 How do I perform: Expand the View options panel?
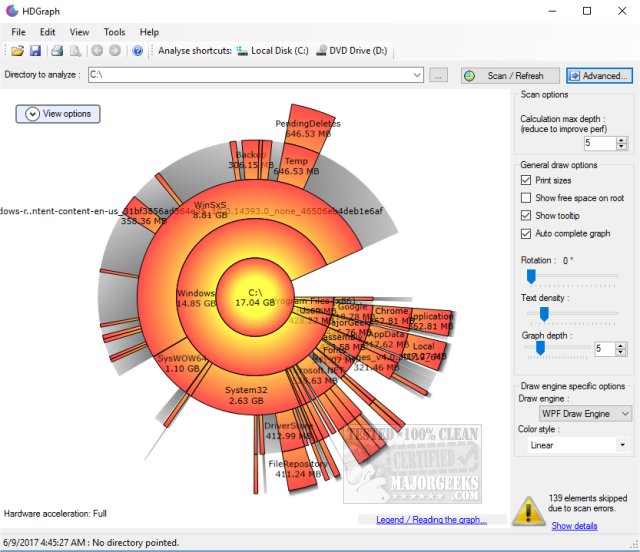[x=58, y=114]
